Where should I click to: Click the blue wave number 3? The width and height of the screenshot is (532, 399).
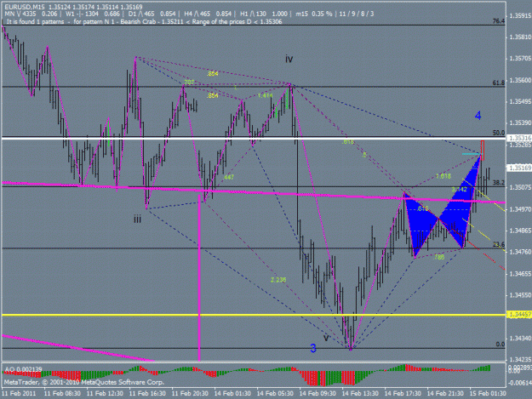[x=313, y=348]
